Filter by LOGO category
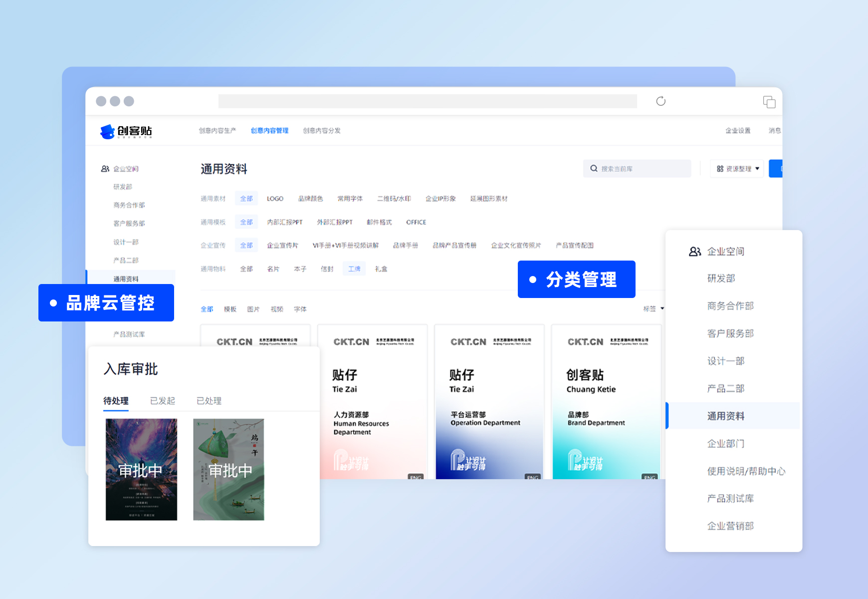This screenshot has width=868, height=599. tap(275, 199)
